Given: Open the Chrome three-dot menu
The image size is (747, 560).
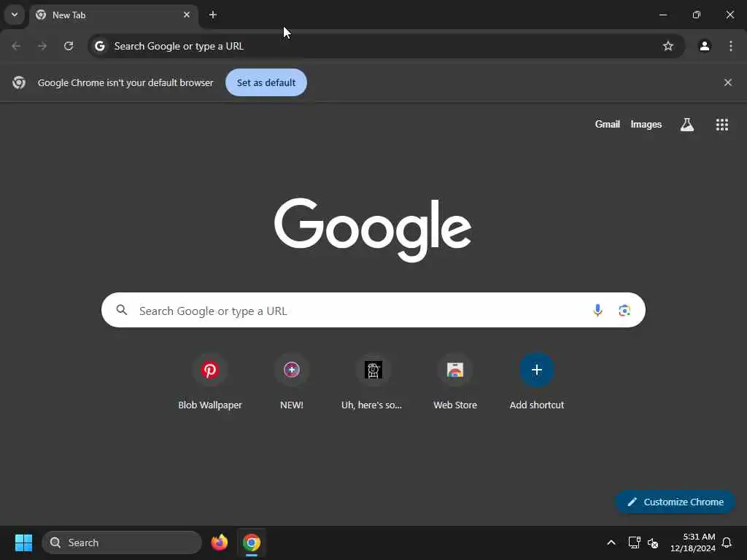Looking at the screenshot, I should 731,46.
